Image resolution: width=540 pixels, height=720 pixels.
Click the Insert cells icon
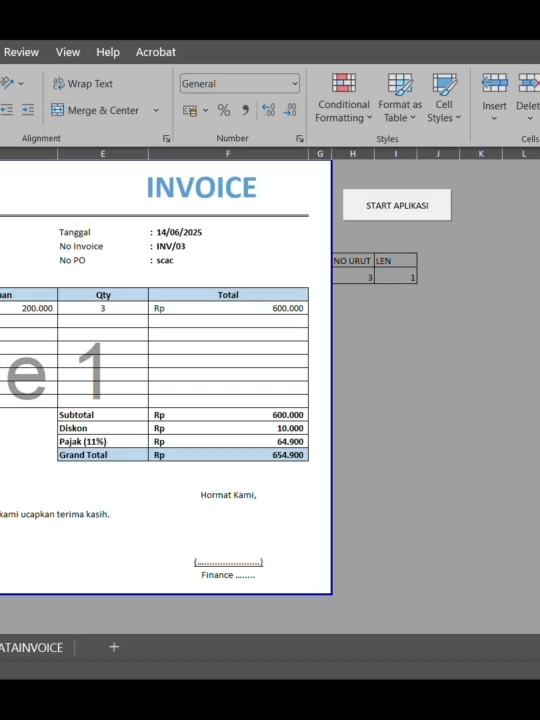(494, 84)
